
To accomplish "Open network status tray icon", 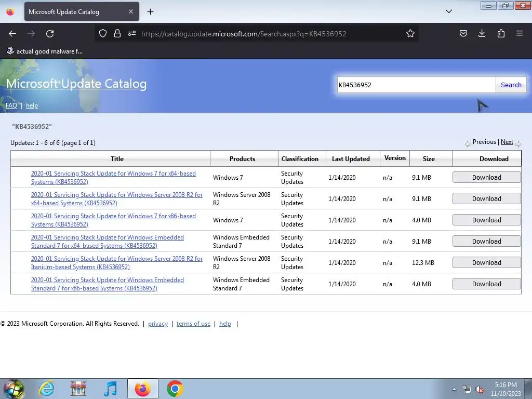I will click(x=467, y=390).
